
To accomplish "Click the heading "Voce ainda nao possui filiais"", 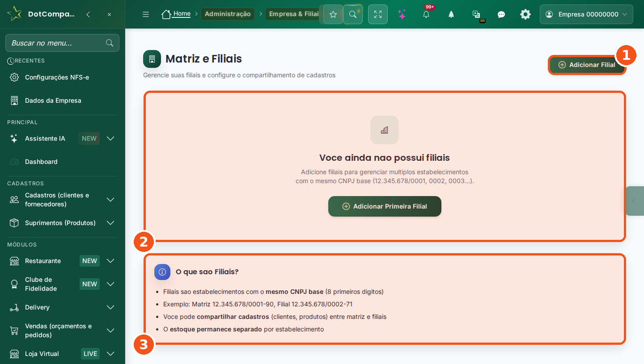I will coord(385,158).
